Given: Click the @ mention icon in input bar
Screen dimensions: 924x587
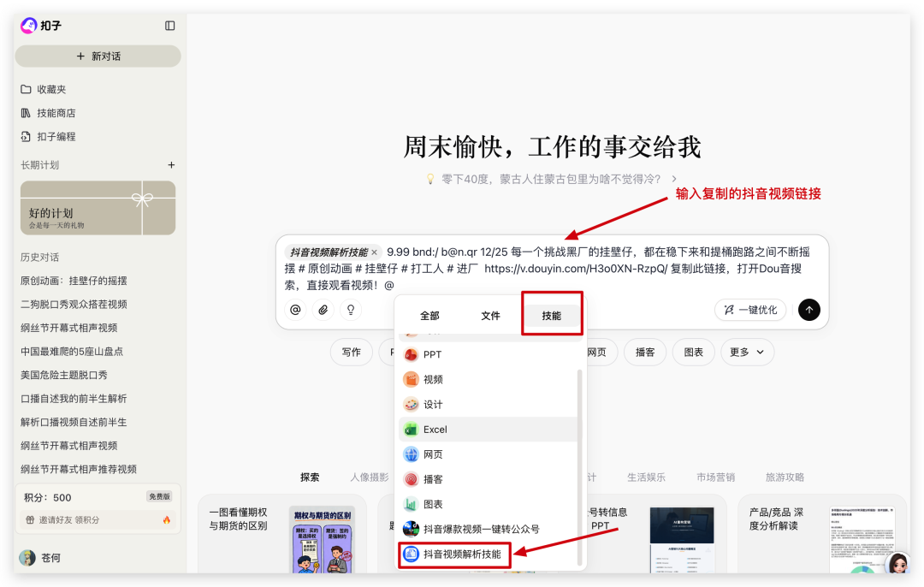Looking at the screenshot, I should click(x=294, y=310).
